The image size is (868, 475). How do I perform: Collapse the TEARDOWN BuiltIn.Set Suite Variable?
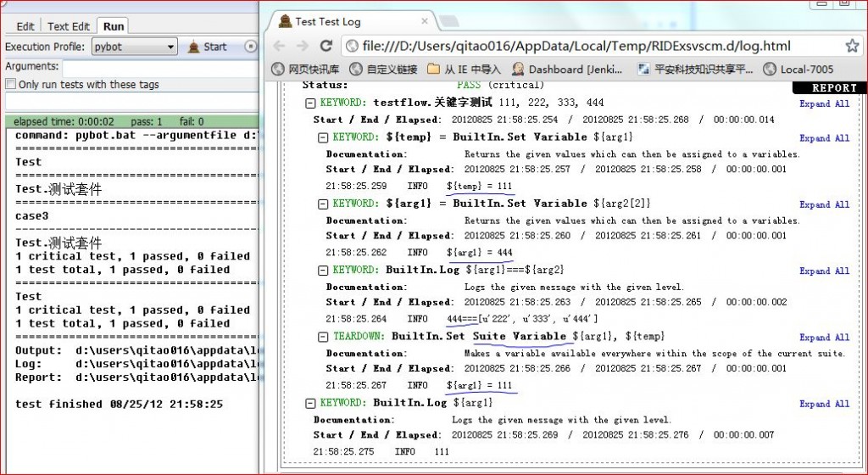click(x=323, y=337)
